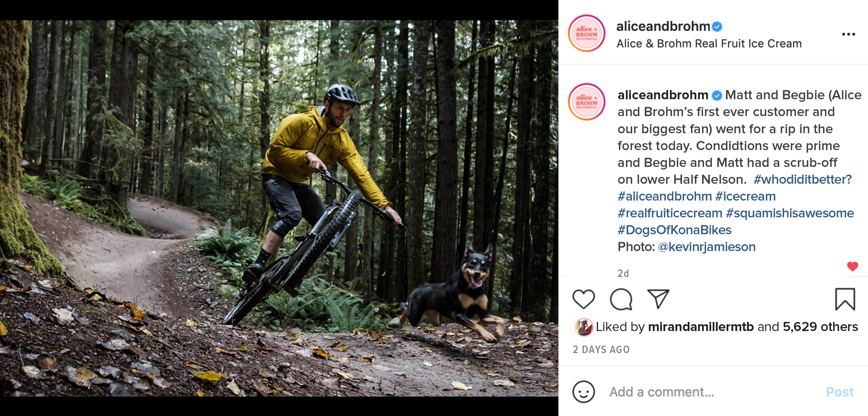Open the three-dot more options menu
Viewport: 868px width, 416px height.
pos(848,34)
